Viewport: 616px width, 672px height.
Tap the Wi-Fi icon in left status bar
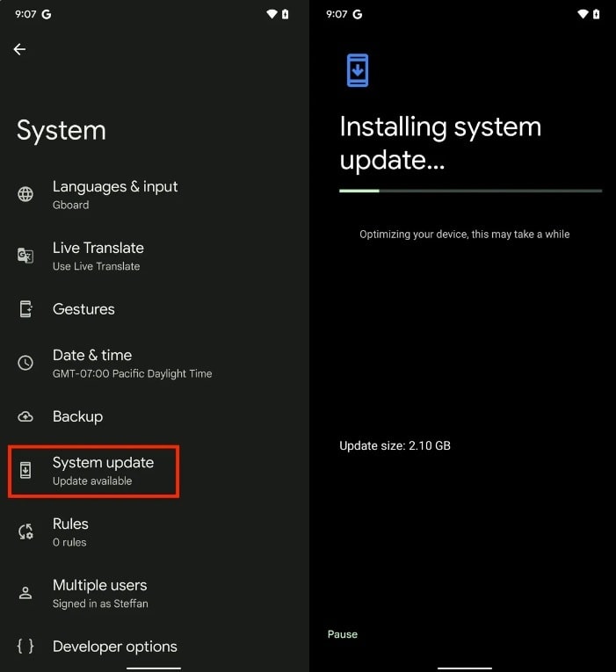tap(272, 14)
